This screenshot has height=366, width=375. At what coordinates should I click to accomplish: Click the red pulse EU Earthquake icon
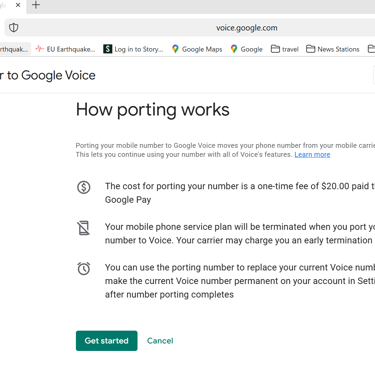coord(40,49)
